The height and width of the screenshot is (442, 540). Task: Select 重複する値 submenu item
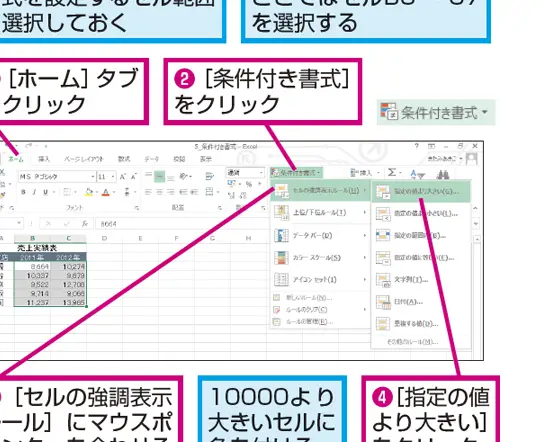point(421,324)
